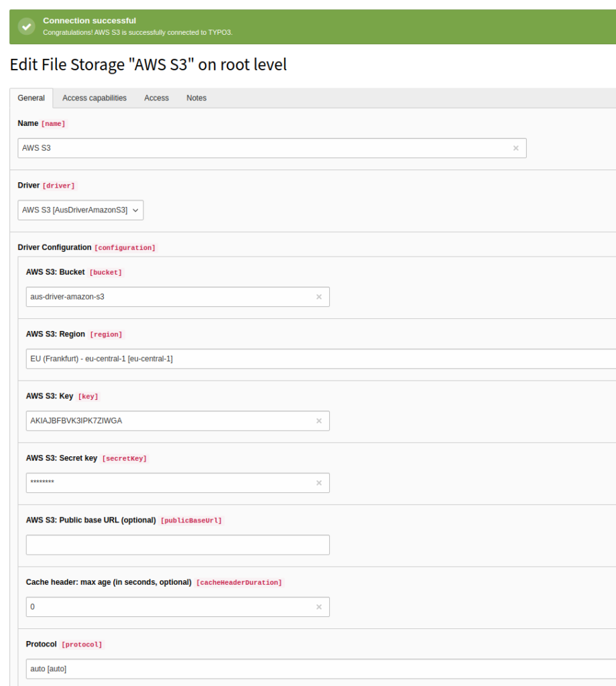Focus the AWS S3 Key input field
This screenshot has width=616, height=686.
(x=178, y=421)
